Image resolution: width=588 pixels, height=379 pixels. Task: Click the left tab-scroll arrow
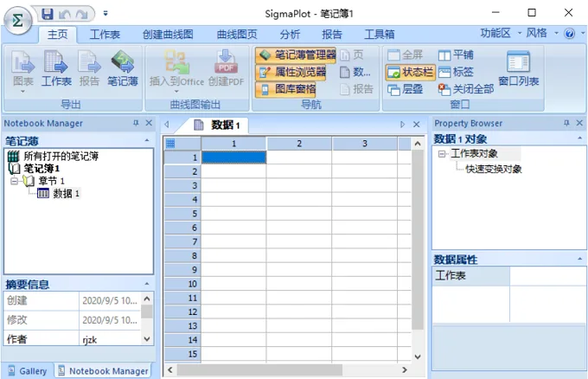click(167, 125)
